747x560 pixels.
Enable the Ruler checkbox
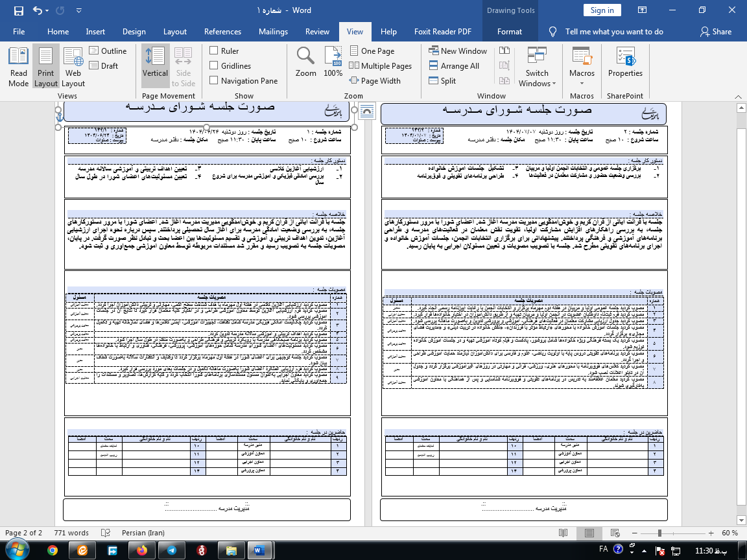[214, 51]
